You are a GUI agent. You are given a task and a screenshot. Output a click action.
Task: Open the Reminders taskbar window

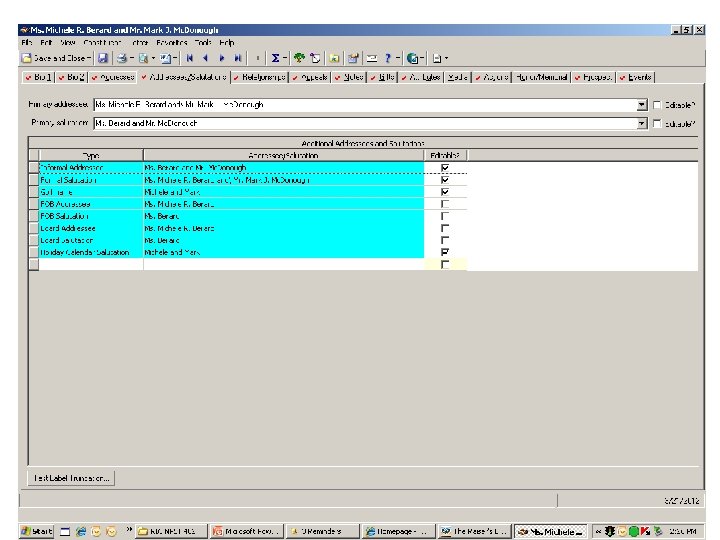click(x=322, y=531)
